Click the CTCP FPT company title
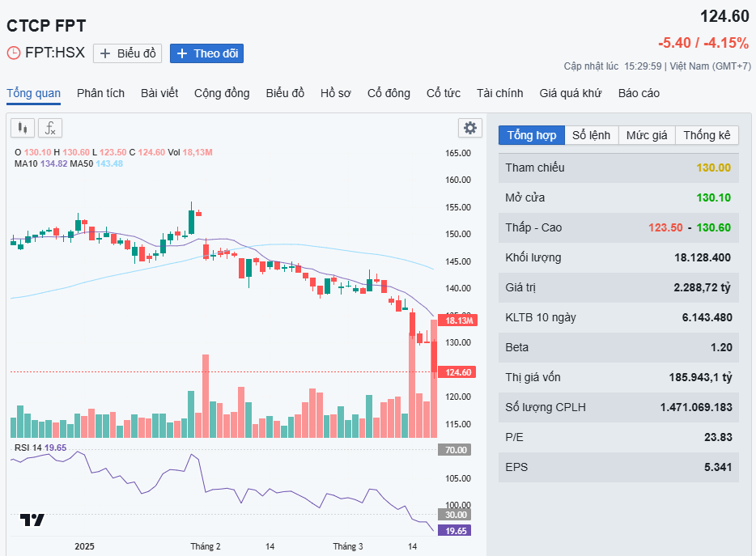Viewport: 756px width, 556px height. 46,26
